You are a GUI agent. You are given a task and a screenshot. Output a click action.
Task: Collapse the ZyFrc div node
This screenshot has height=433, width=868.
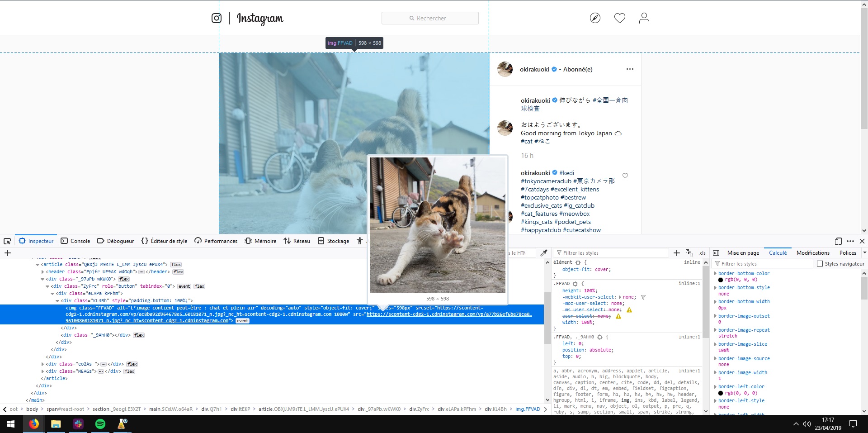[47, 286]
